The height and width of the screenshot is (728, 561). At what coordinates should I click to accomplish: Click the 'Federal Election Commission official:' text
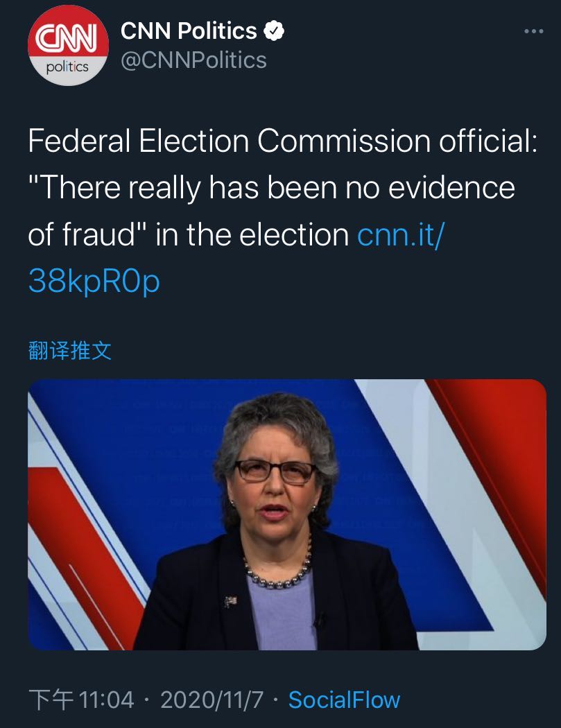click(282, 141)
